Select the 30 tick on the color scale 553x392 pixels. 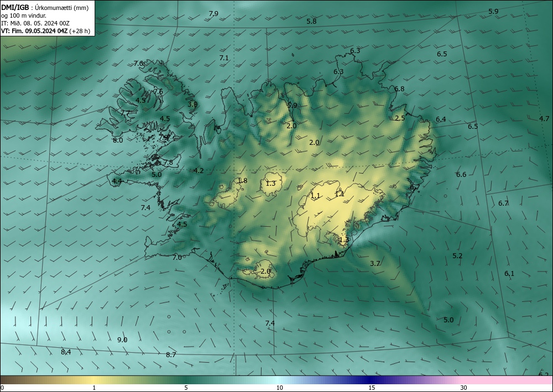(x=464, y=388)
